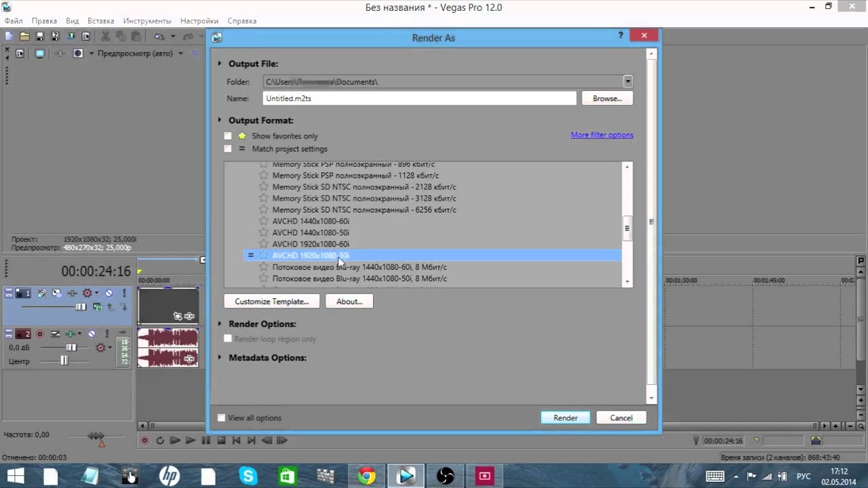Click the Play button in transport bar
The height and width of the screenshot is (488, 868).
191,441
